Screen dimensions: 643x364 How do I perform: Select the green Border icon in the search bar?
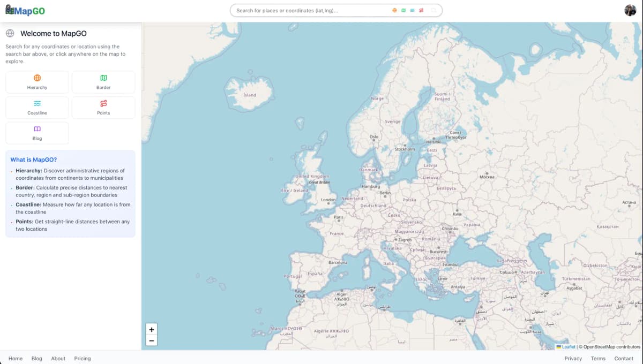[403, 10]
